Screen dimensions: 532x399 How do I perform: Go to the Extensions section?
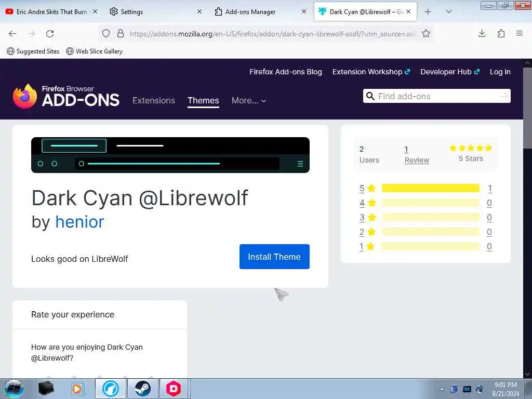click(154, 100)
